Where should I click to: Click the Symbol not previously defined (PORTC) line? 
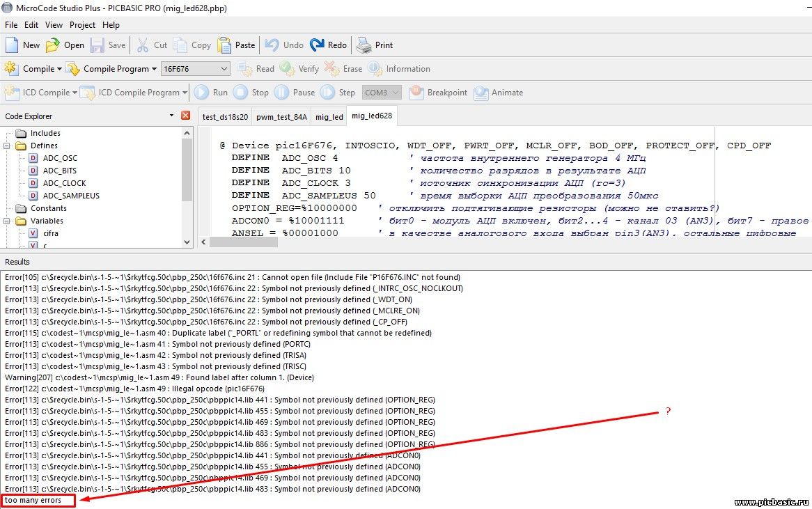157,344
